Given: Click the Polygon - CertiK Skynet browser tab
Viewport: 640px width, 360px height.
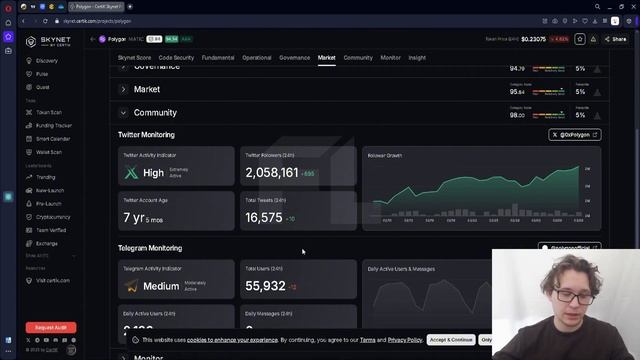Looking at the screenshot, I should (x=96, y=7).
